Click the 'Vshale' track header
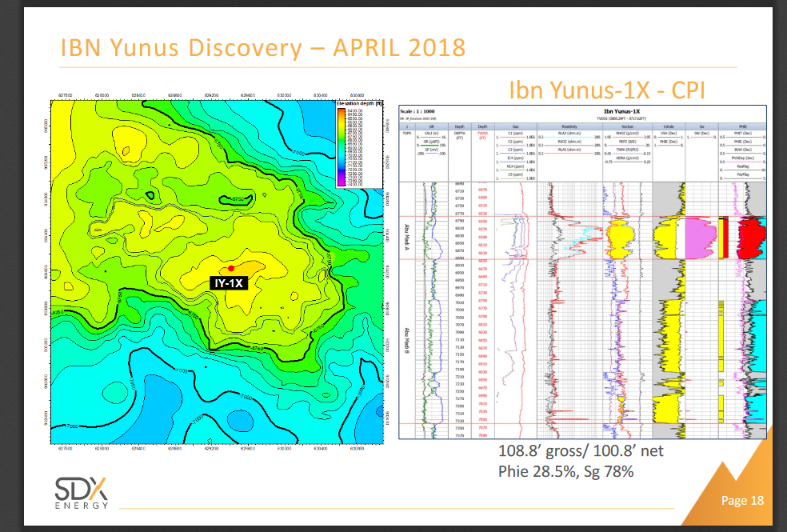 coord(669,126)
